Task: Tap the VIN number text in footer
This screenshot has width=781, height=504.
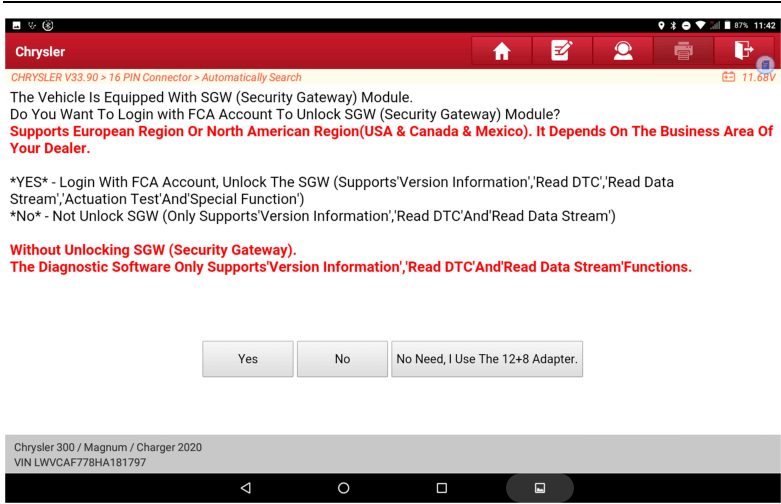Action: coord(80,462)
